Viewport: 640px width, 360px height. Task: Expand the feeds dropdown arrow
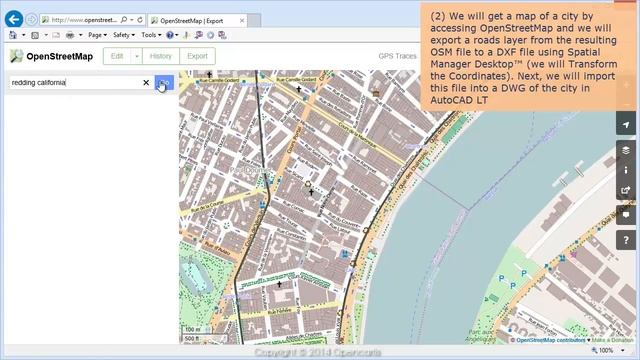(x=46, y=35)
